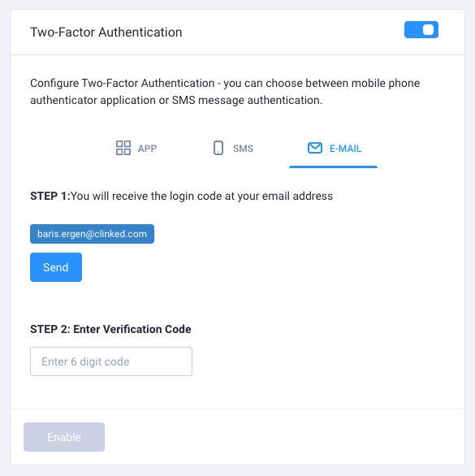This screenshot has height=476, width=475.
Task: Click the Configure Two-Factor Authentication description text
Action: (x=225, y=91)
